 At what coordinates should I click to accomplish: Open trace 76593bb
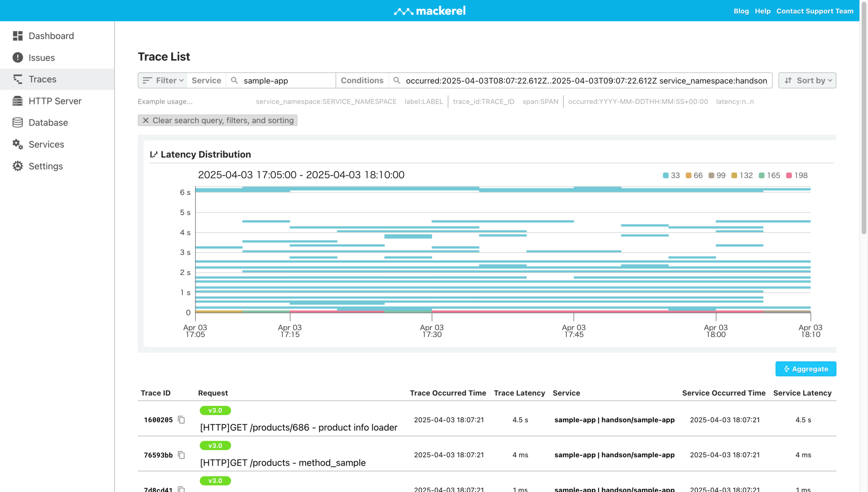(x=158, y=455)
